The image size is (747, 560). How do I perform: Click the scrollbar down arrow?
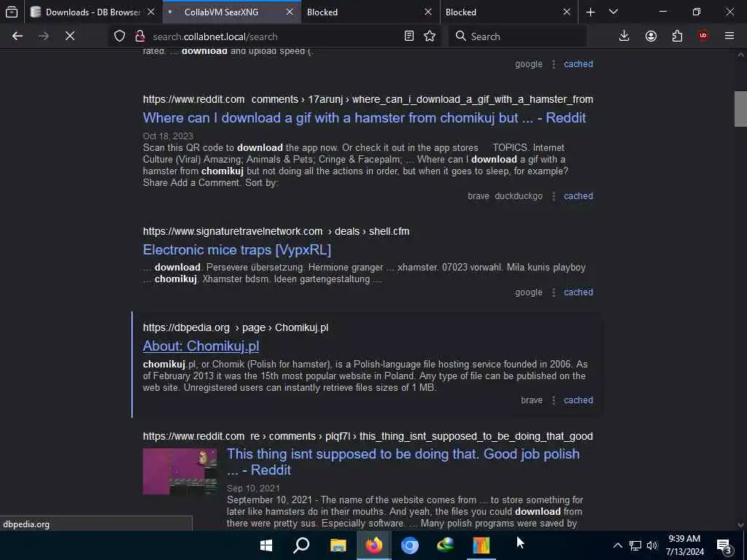(740, 525)
